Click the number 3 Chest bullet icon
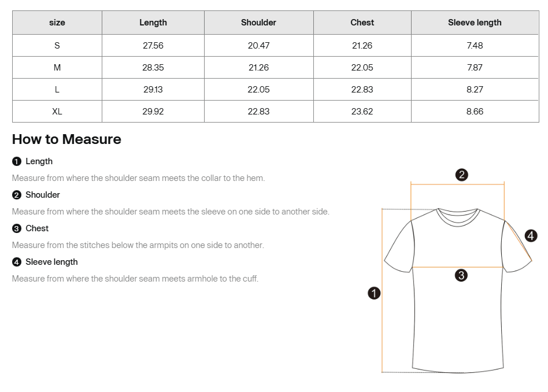The height and width of the screenshot is (392, 548). (17, 228)
